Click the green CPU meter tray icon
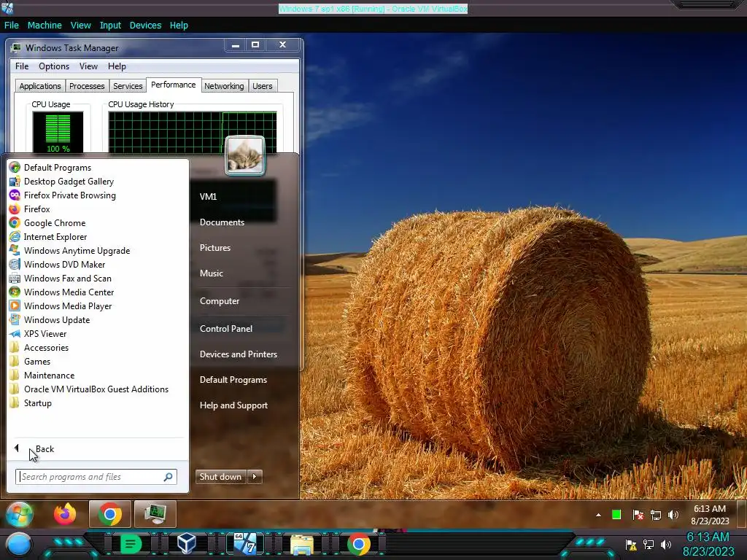The image size is (747, 560). pos(616,515)
